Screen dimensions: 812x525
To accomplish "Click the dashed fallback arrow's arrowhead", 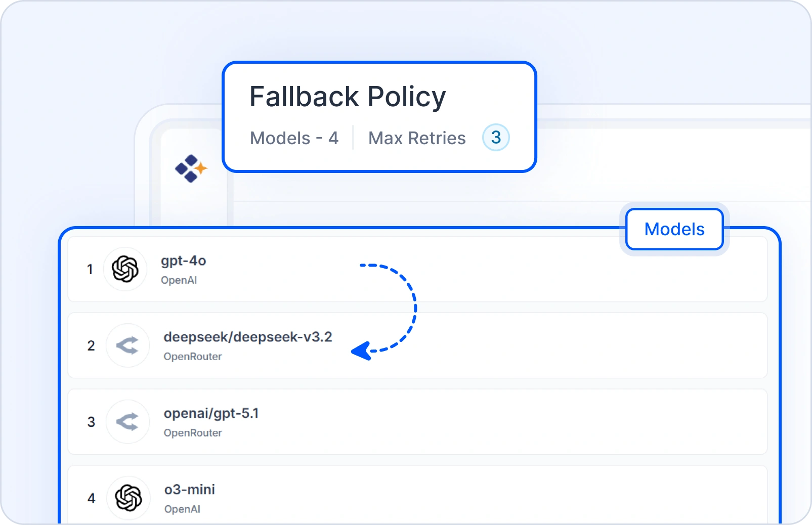I will pyautogui.click(x=361, y=351).
